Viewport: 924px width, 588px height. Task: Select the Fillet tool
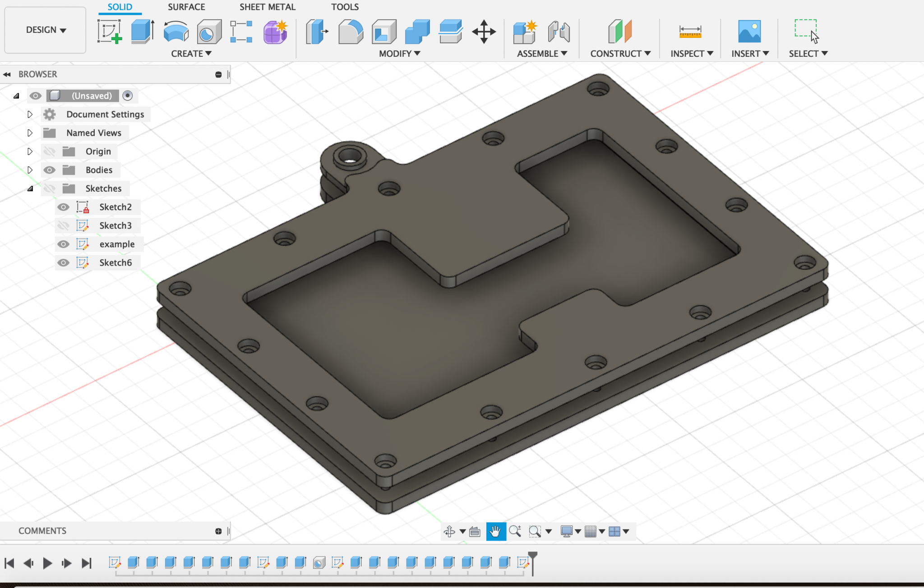tap(351, 32)
